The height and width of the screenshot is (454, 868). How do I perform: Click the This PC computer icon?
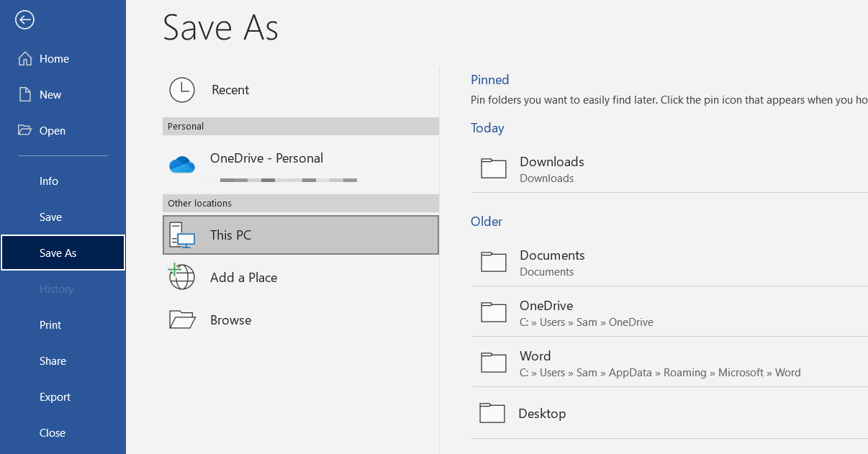182,235
